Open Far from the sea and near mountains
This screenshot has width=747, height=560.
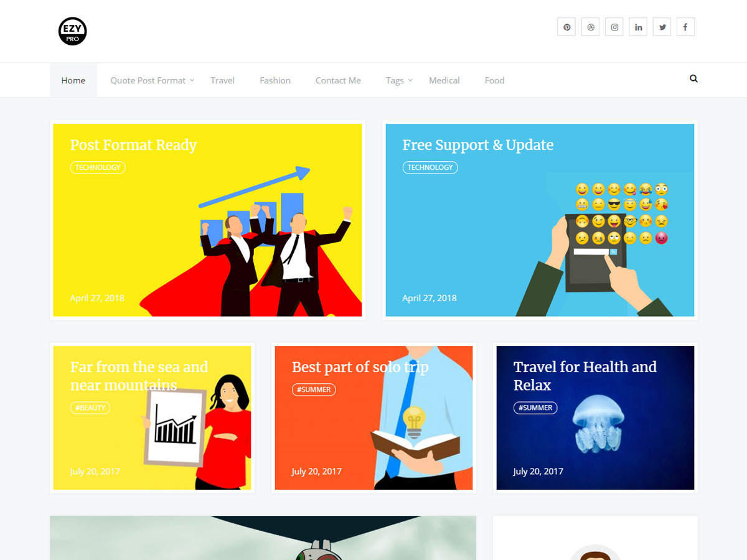(139, 376)
